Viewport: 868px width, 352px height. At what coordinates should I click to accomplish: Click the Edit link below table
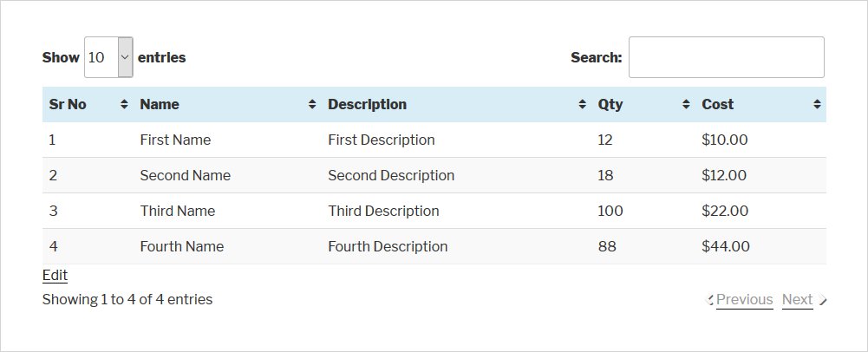[55, 275]
